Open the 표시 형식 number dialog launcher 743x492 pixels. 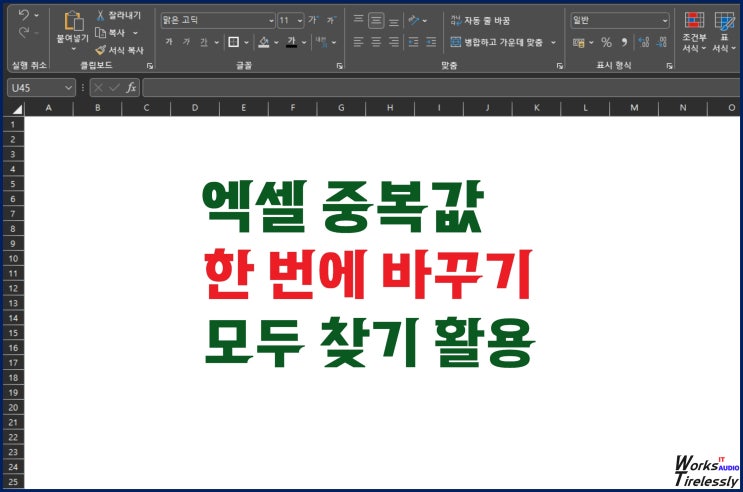coord(669,66)
